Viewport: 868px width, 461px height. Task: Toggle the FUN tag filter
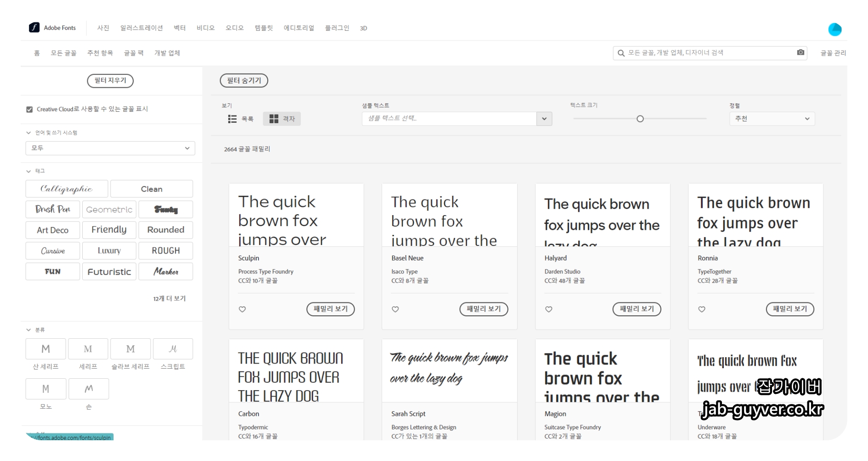[53, 272]
